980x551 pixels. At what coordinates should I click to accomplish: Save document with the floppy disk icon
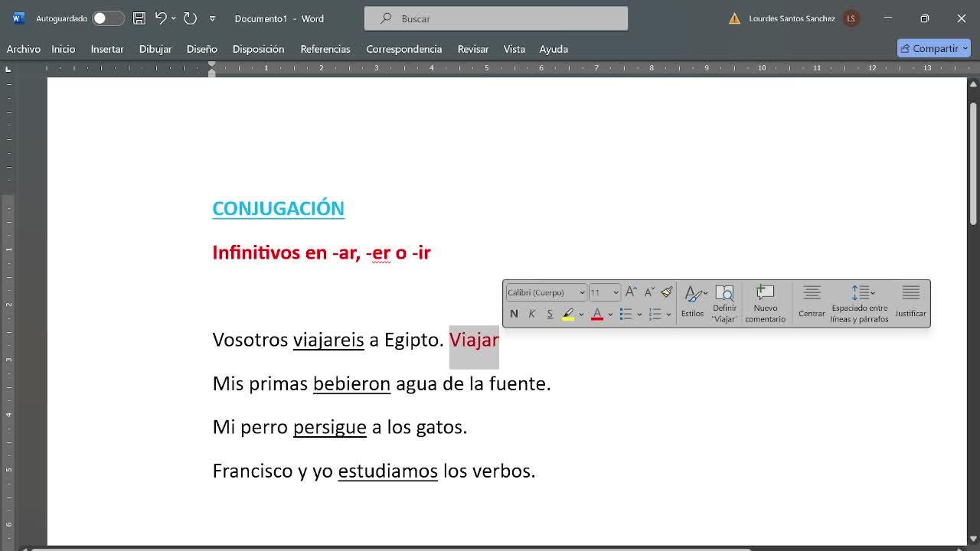click(x=139, y=18)
